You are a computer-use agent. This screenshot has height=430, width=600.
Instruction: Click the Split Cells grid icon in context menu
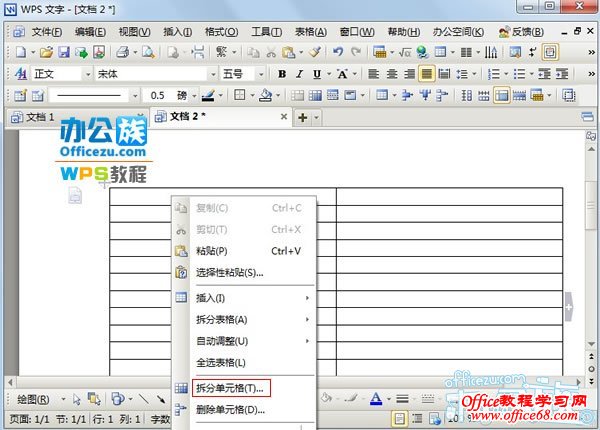[x=181, y=388]
